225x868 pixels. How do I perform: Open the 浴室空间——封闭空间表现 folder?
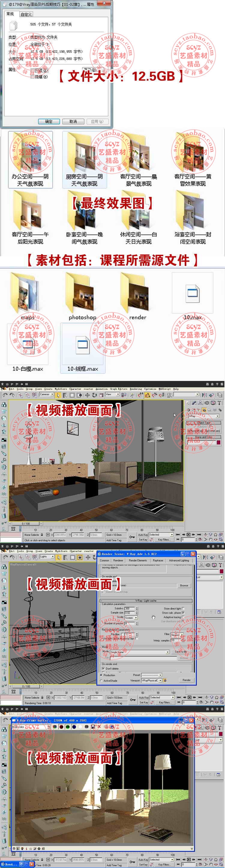click(x=193, y=217)
